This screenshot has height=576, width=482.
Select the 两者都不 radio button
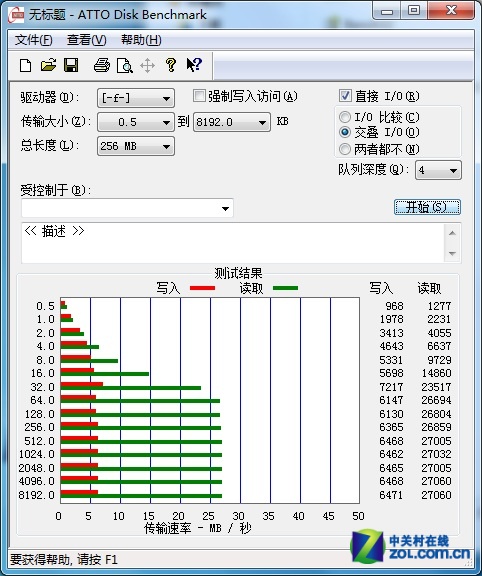click(345, 149)
